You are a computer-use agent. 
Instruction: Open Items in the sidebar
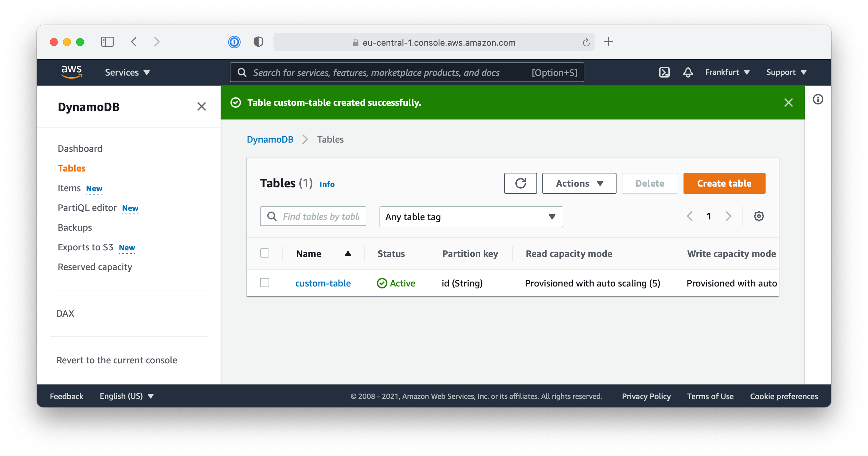[69, 188]
